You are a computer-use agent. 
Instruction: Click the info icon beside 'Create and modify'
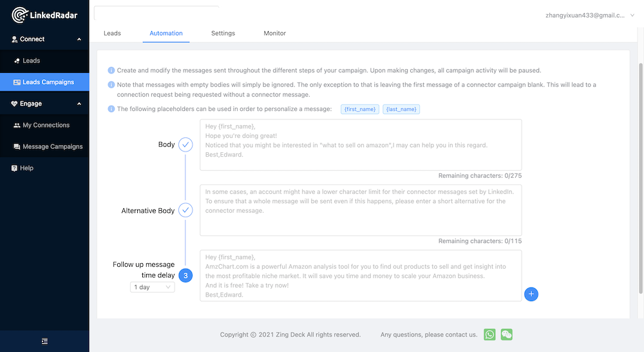[x=111, y=70]
